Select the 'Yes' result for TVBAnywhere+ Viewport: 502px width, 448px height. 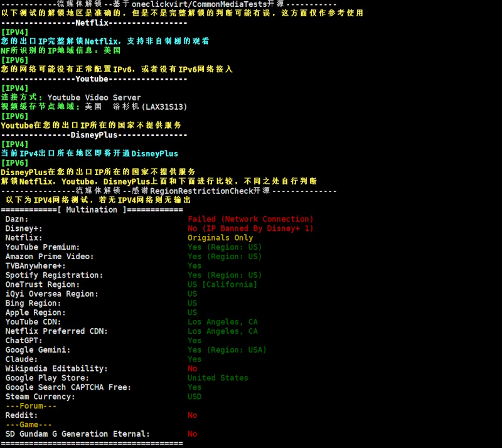(195, 266)
